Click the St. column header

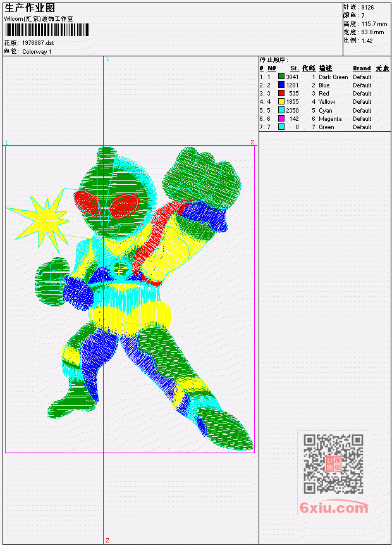coord(295,68)
